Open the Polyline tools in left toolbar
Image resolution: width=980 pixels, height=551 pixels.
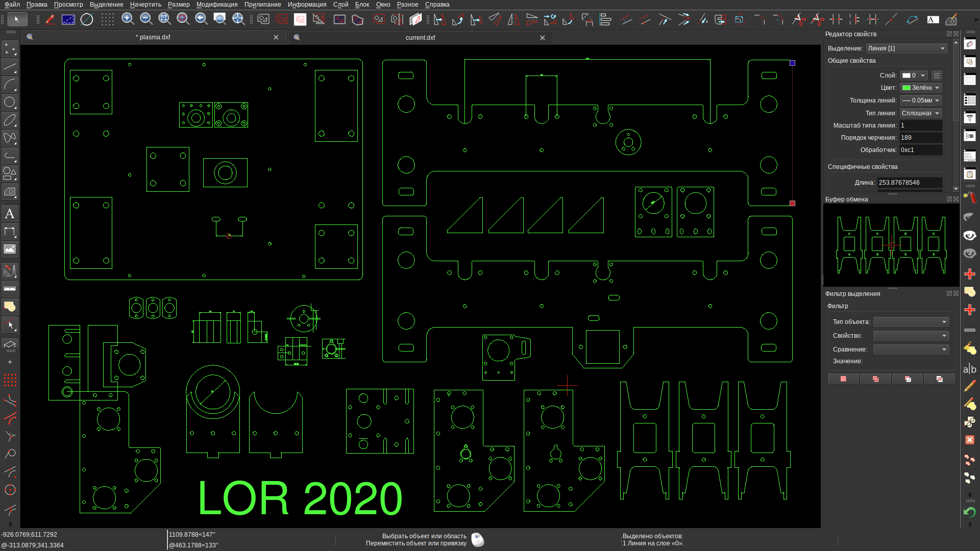point(10,156)
